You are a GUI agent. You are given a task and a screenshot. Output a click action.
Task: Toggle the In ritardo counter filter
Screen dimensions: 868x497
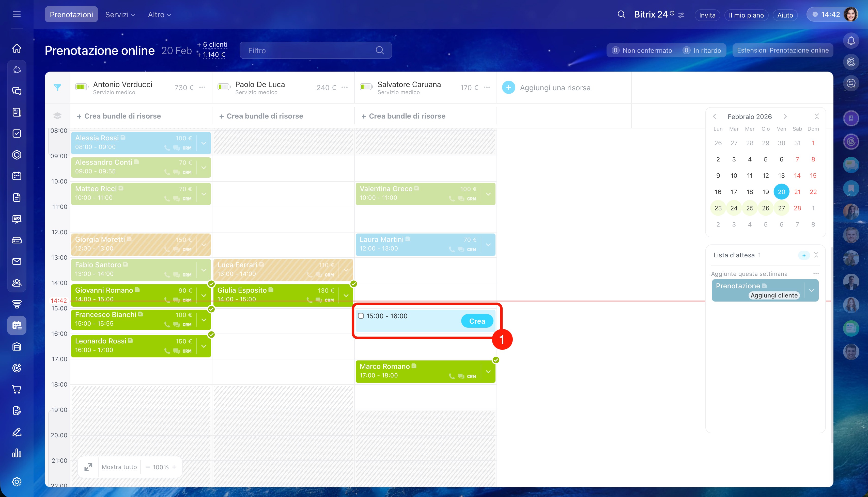pos(702,50)
